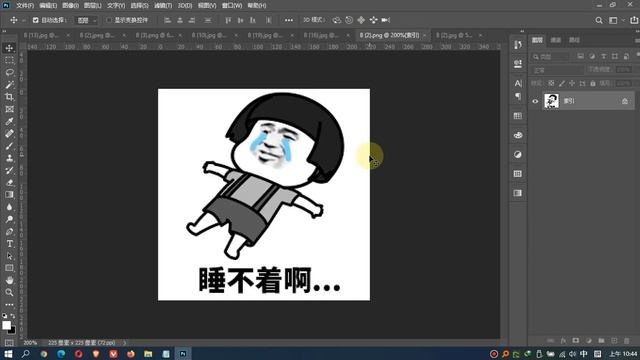
Task: Select the Frame tool
Action: tap(9, 109)
